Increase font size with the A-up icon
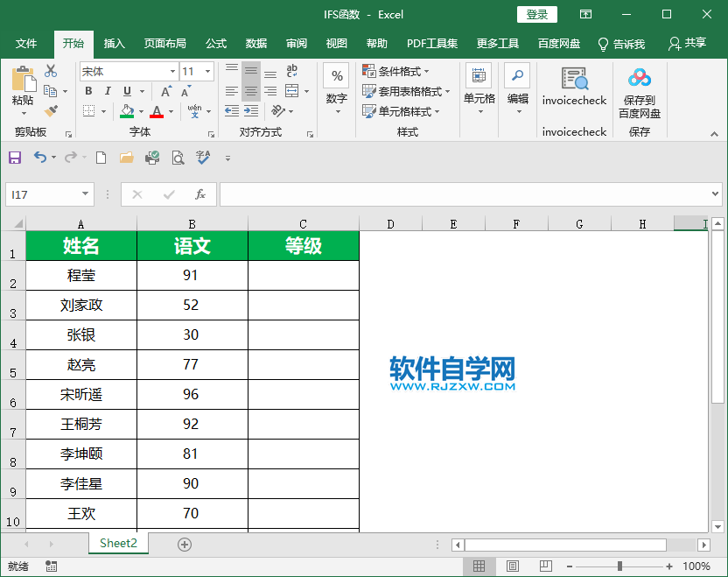The image size is (728, 577). click(x=164, y=90)
